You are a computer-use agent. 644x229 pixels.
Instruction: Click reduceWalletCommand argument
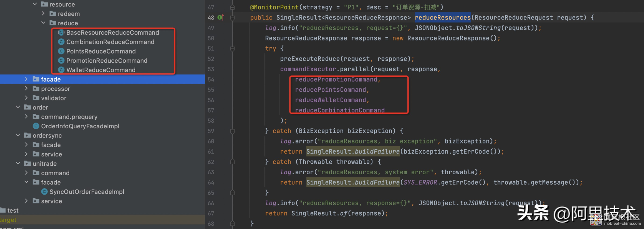[x=331, y=100]
